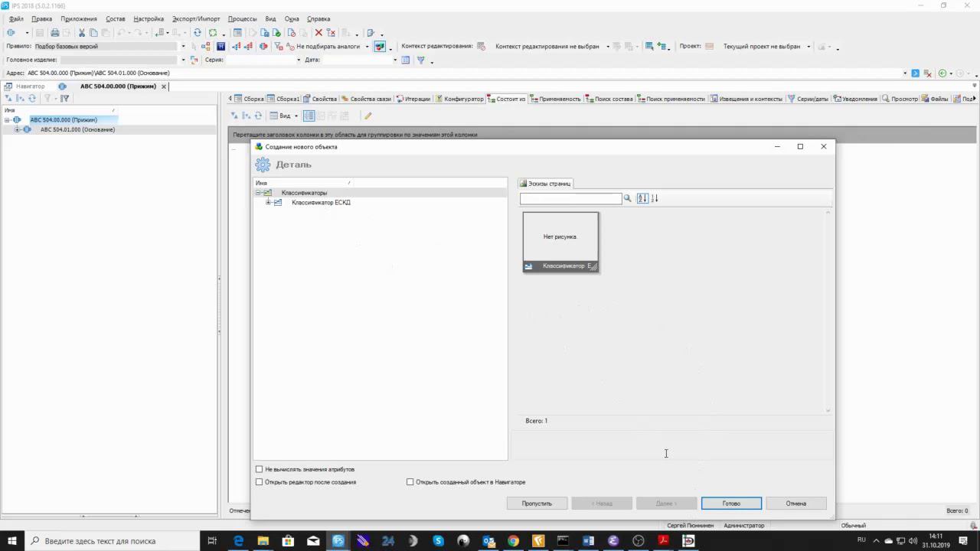Image resolution: width=980 pixels, height=551 pixels.
Task: Select the Навигатор tab
Action: tap(31, 86)
